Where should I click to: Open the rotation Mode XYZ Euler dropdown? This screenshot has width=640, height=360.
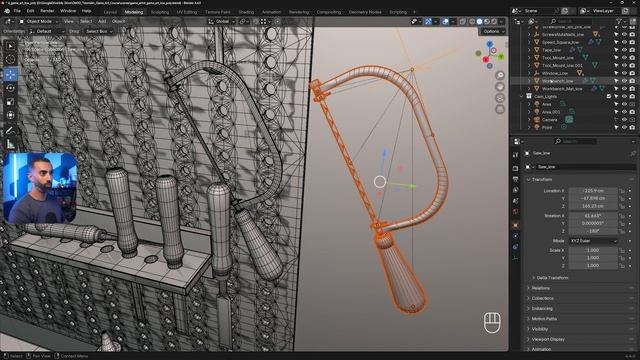point(593,241)
